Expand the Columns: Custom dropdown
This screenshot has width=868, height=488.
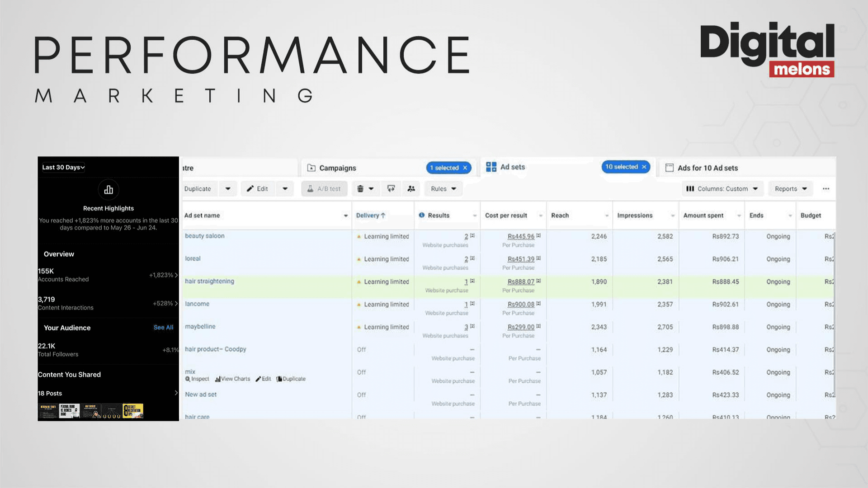[722, 189]
